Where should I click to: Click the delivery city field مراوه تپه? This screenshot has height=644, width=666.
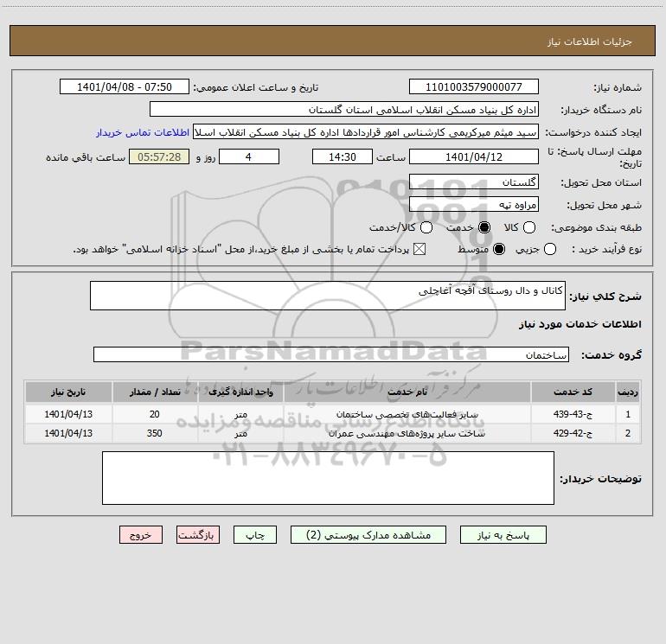click(474, 205)
